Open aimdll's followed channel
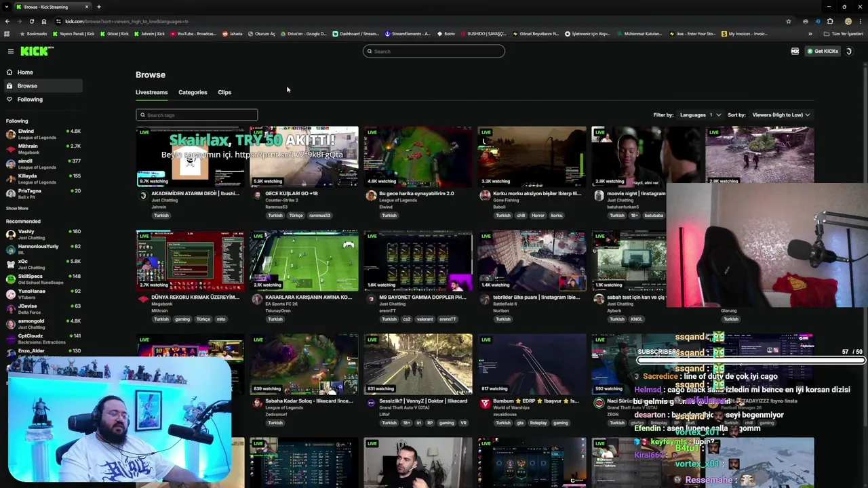 pyautogui.click(x=42, y=164)
